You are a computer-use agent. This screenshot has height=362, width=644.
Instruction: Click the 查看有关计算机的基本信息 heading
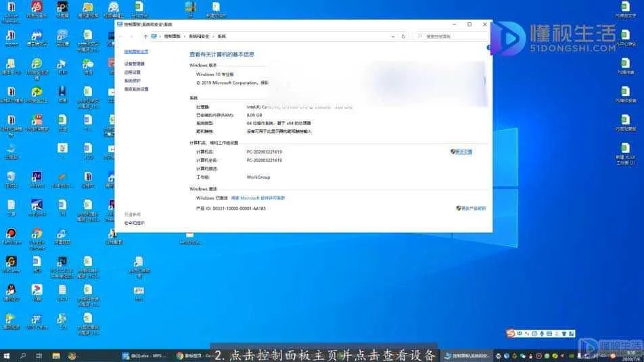(222, 54)
